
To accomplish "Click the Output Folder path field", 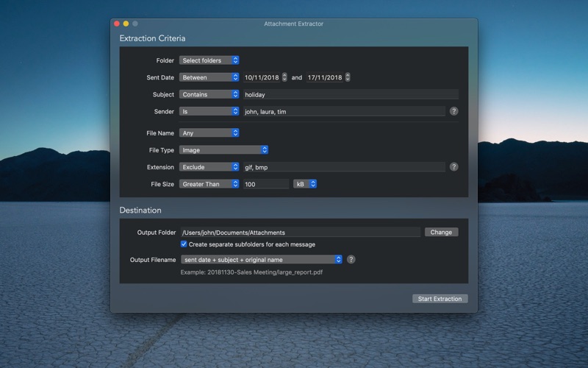I will click(301, 232).
